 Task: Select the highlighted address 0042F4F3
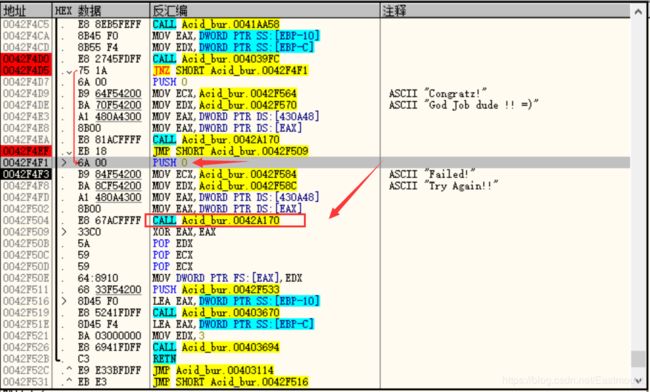tap(27, 174)
